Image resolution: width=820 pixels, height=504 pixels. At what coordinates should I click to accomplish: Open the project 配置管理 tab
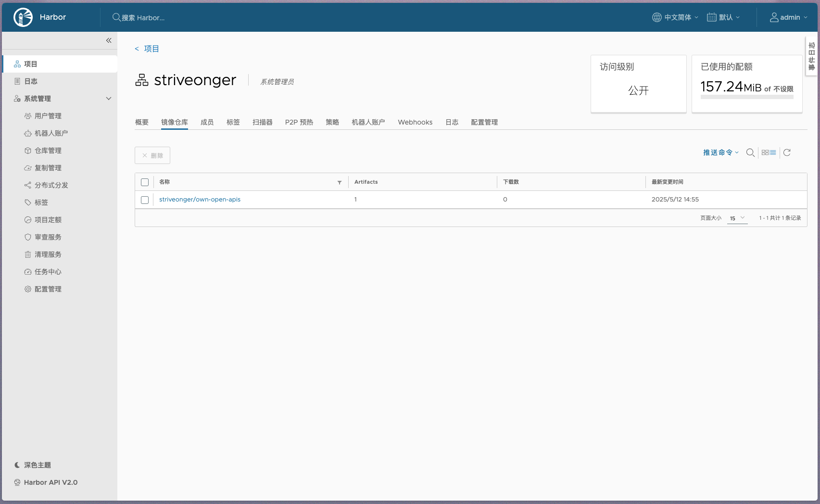point(484,122)
